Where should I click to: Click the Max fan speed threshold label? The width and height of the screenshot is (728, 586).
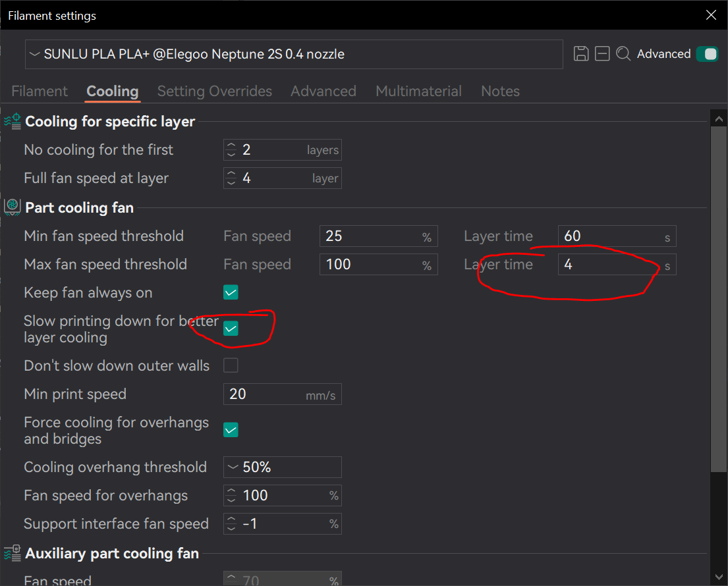(x=105, y=265)
